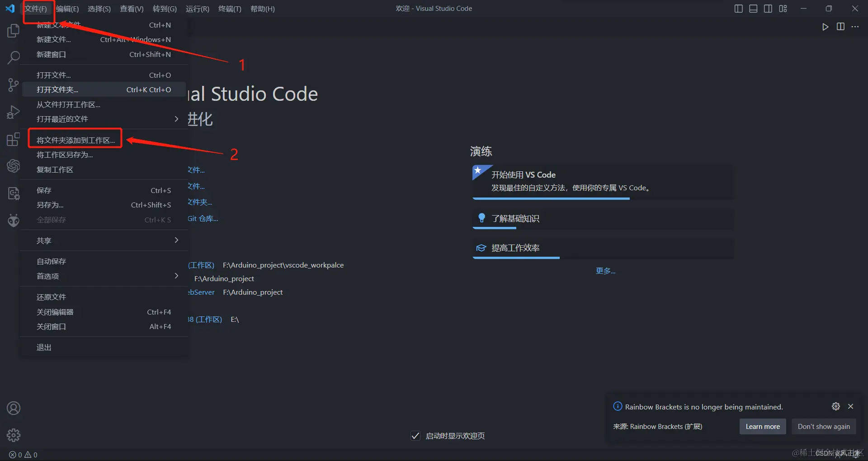Open the '终端(T)' menu
Screen dimensions: 868x461
230,9
